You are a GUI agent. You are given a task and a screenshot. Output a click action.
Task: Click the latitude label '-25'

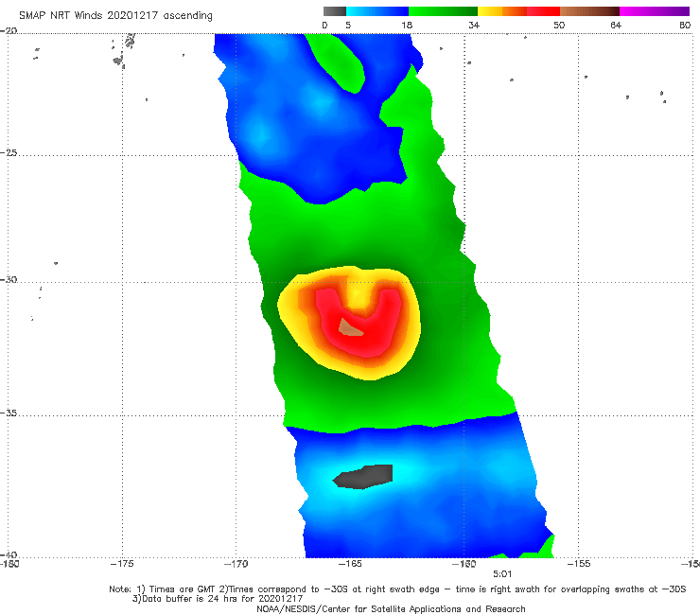pyautogui.click(x=9, y=152)
